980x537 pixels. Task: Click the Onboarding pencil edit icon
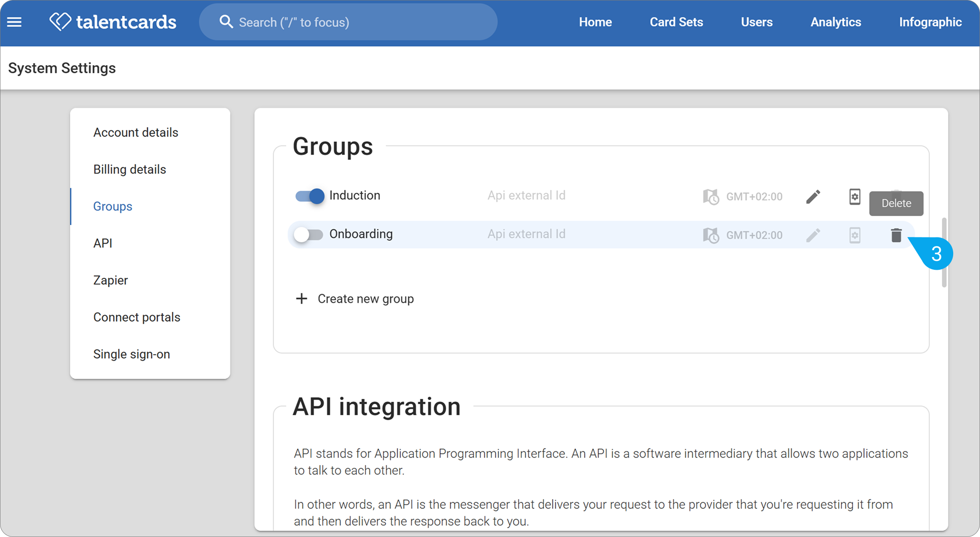pyautogui.click(x=813, y=235)
